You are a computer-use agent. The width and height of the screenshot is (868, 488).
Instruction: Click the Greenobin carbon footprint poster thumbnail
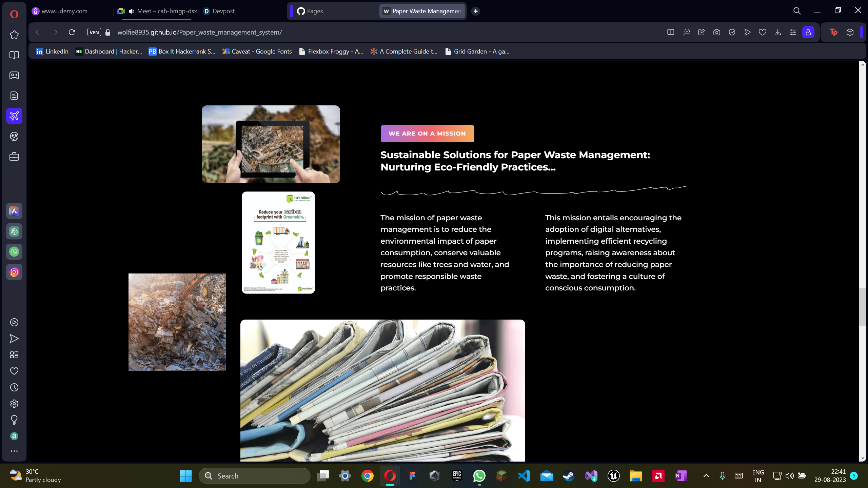coord(278,243)
